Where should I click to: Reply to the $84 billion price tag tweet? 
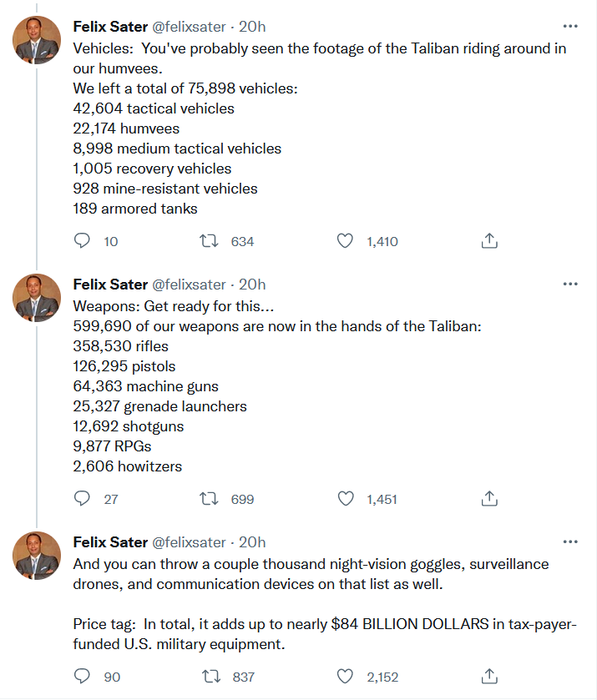(82, 677)
